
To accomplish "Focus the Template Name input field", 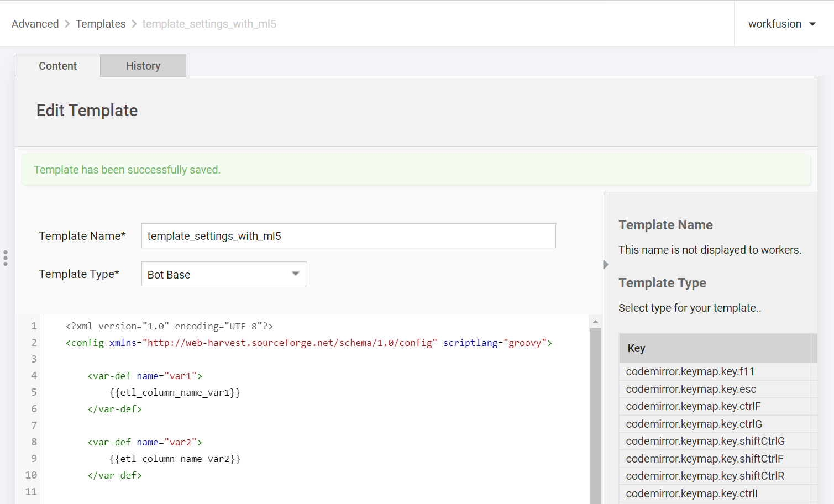I will click(x=349, y=236).
